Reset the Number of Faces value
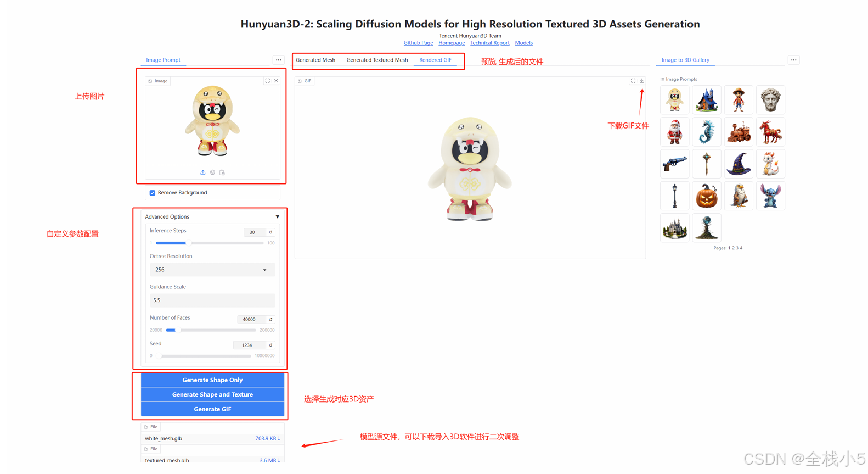 click(x=270, y=319)
